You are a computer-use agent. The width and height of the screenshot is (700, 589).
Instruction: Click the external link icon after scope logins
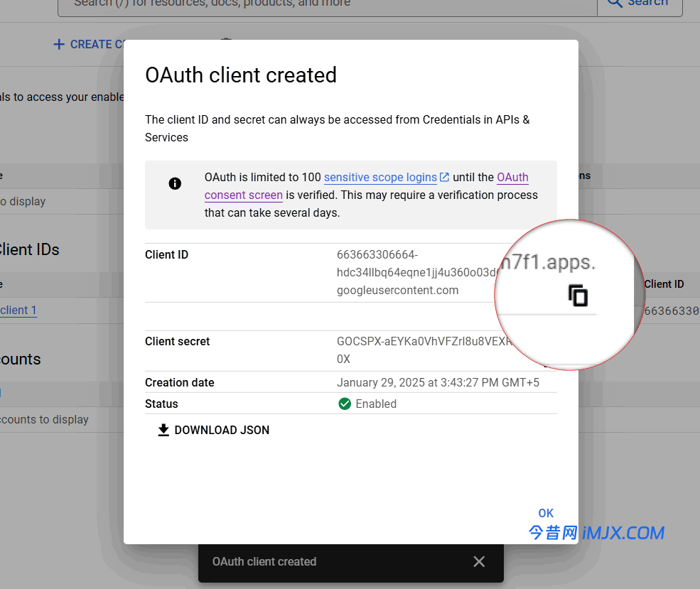click(444, 177)
